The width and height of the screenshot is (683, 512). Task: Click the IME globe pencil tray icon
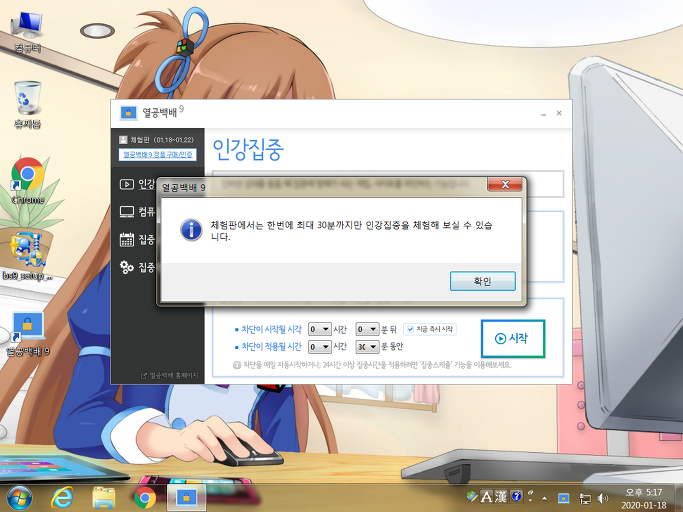pos(472,496)
